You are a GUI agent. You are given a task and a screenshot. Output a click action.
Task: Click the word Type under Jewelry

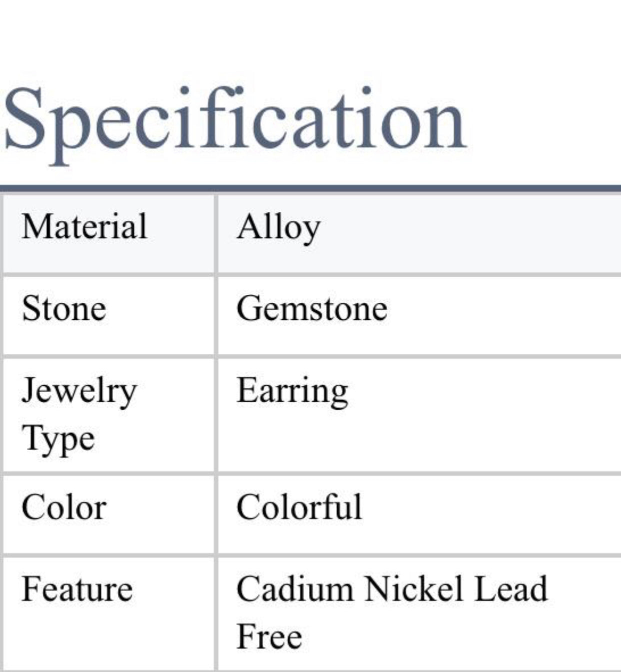tap(58, 440)
